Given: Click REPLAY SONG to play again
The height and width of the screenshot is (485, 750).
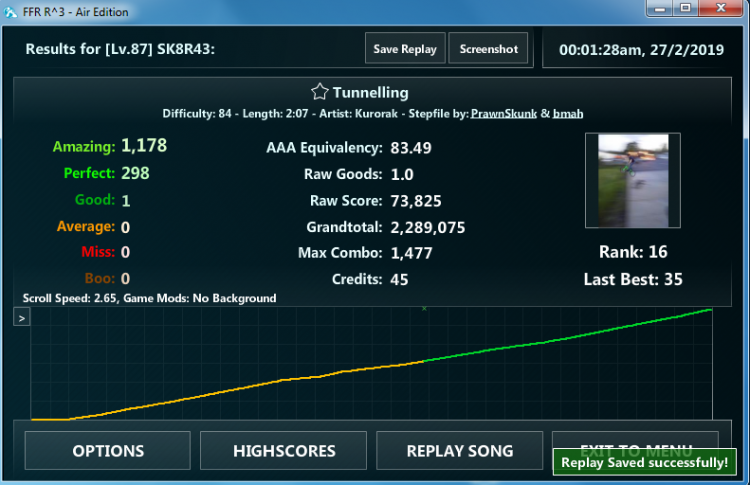Looking at the screenshot, I should pyautogui.click(x=460, y=451).
